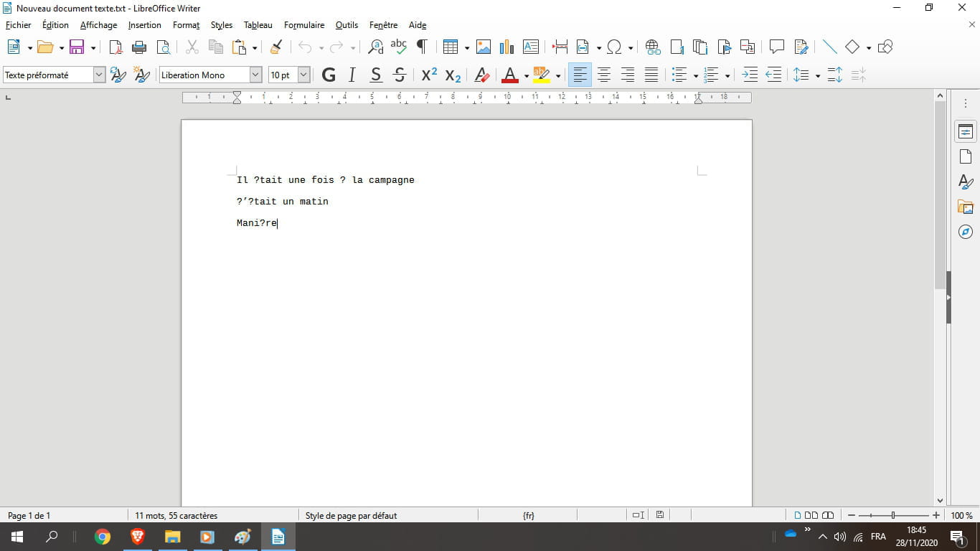
Task: Insert hyperlink icon
Action: tap(653, 47)
